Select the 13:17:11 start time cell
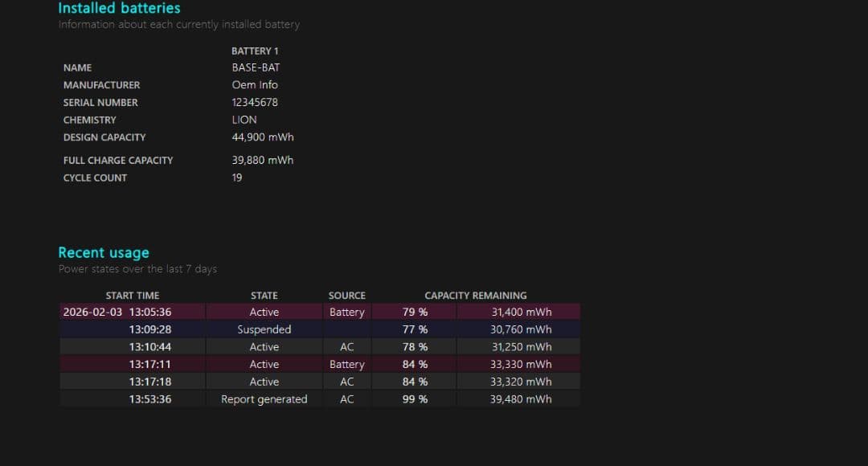 click(x=149, y=364)
